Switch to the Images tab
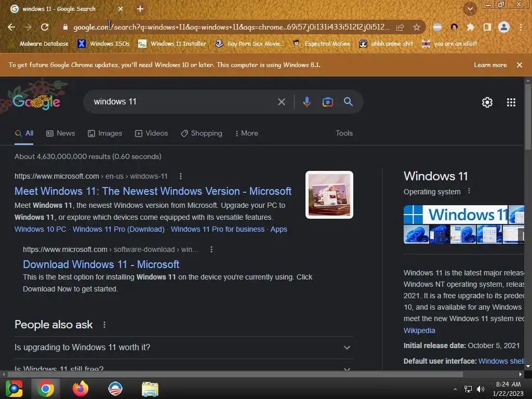The height and width of the screenshot is (399, 532). (105, 134)
